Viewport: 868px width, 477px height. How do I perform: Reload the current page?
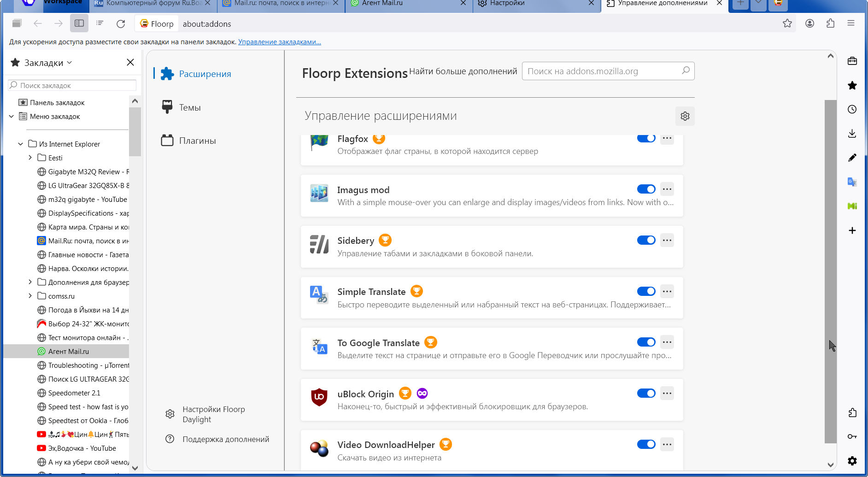pyautogui.click(x=121, y=24)
